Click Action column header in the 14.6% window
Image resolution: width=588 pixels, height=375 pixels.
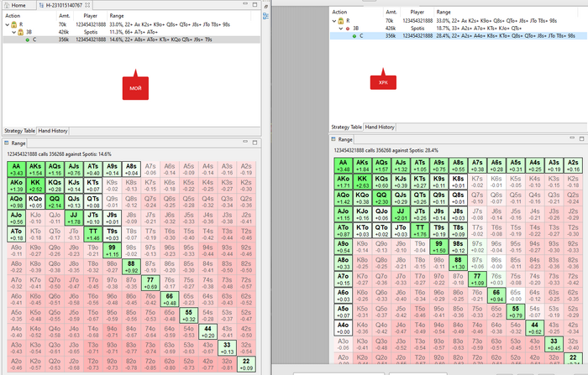[x=13, y=16]
